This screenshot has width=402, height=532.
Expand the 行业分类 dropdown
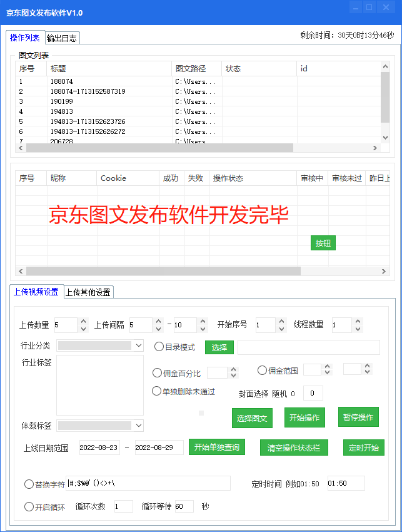139,345
